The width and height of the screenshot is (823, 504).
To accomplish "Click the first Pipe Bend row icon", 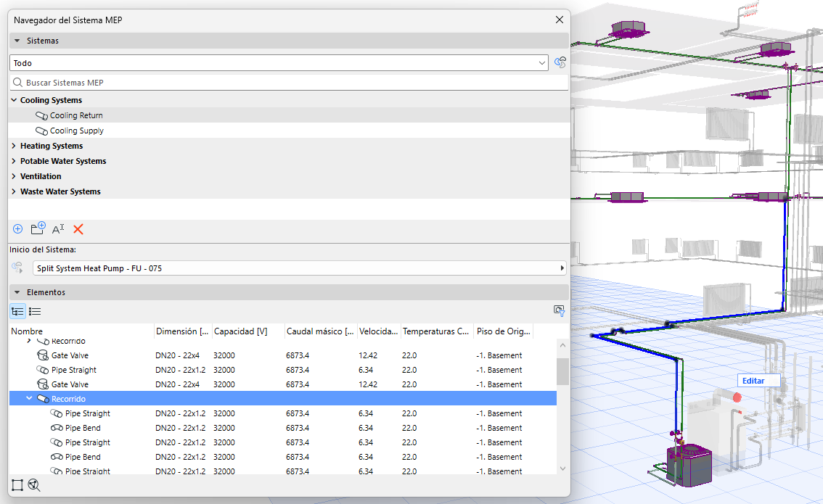I will click(x=57, y=428).
